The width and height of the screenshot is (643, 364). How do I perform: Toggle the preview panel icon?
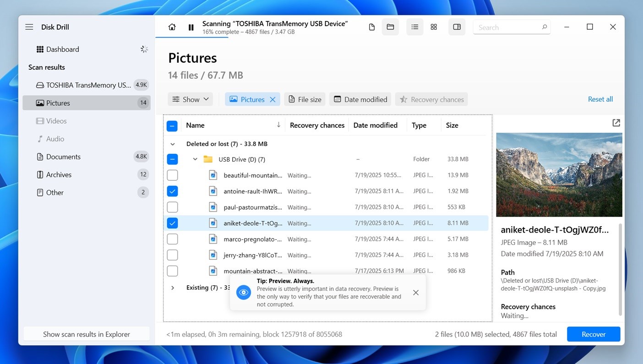pyautogui.click(x=457, y=27)
